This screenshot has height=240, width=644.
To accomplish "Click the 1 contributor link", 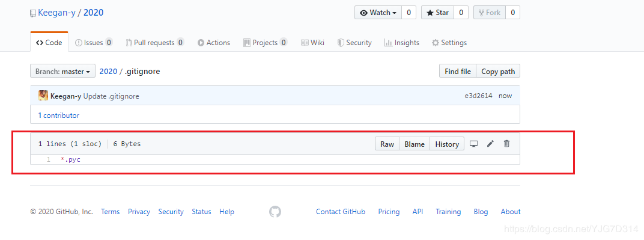I will (59, 115).
